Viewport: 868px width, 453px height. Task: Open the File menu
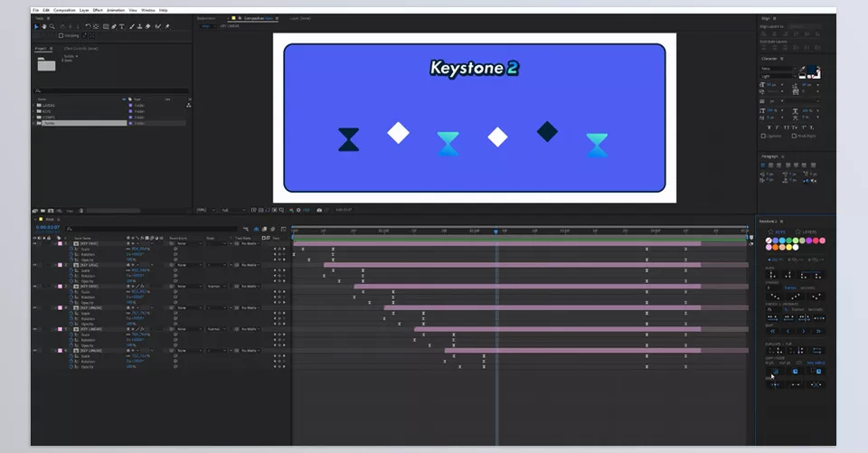click(36, 10)
